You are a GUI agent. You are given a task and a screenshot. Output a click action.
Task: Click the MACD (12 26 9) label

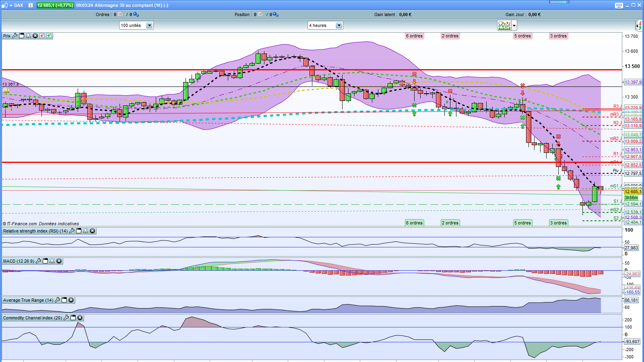tap(19, 261)
